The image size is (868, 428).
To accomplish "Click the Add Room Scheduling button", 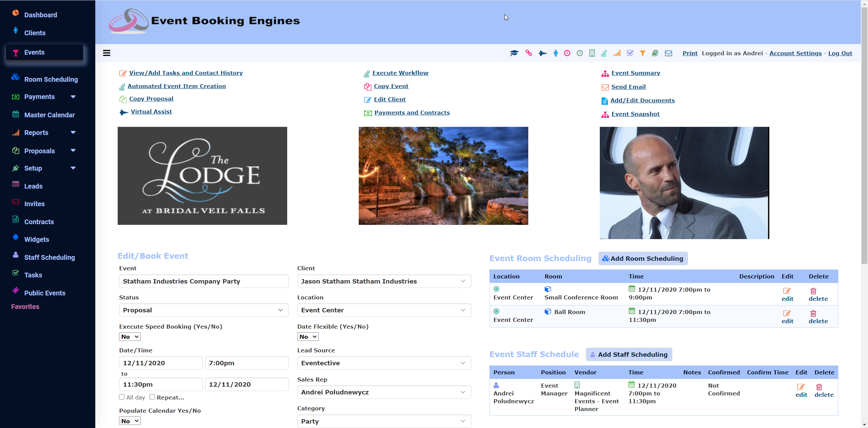I will pos(643,258).
